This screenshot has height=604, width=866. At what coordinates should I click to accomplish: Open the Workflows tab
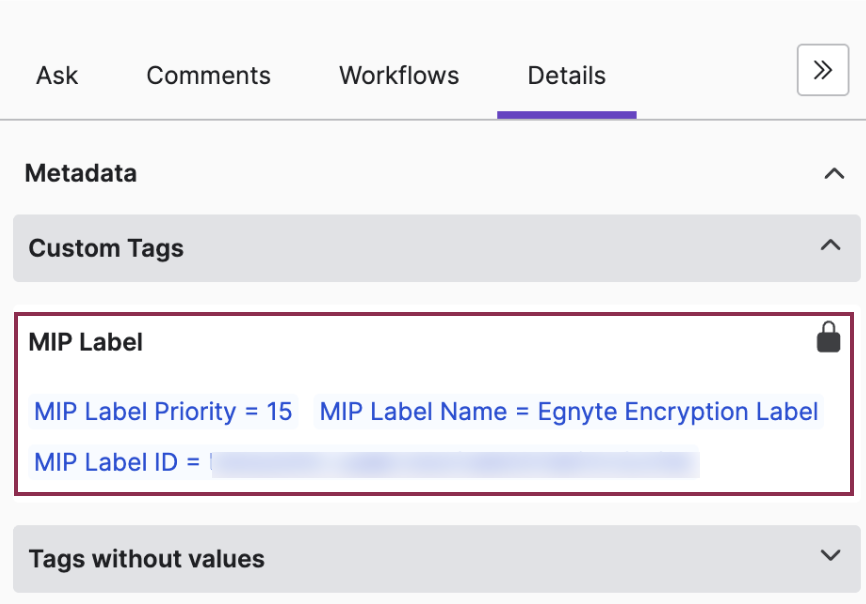click(x=398, y=75)
